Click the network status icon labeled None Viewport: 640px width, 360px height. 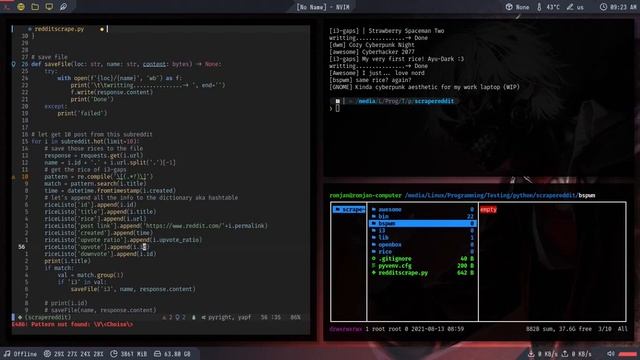[x=509, y=7]
